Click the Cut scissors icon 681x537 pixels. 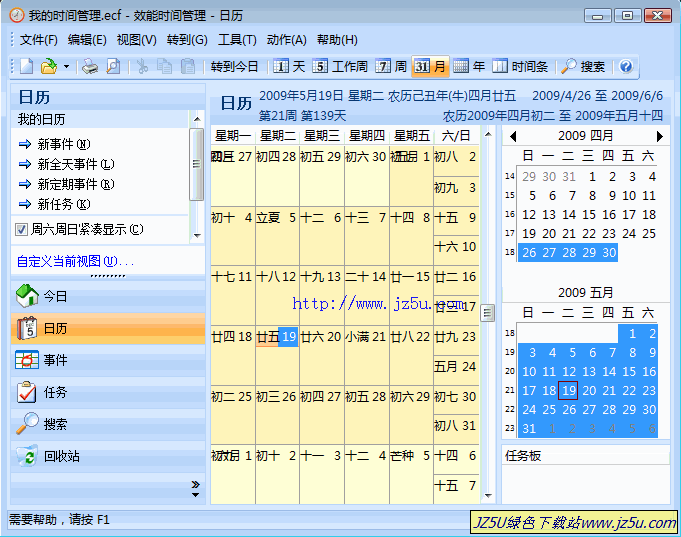(142, 66)
